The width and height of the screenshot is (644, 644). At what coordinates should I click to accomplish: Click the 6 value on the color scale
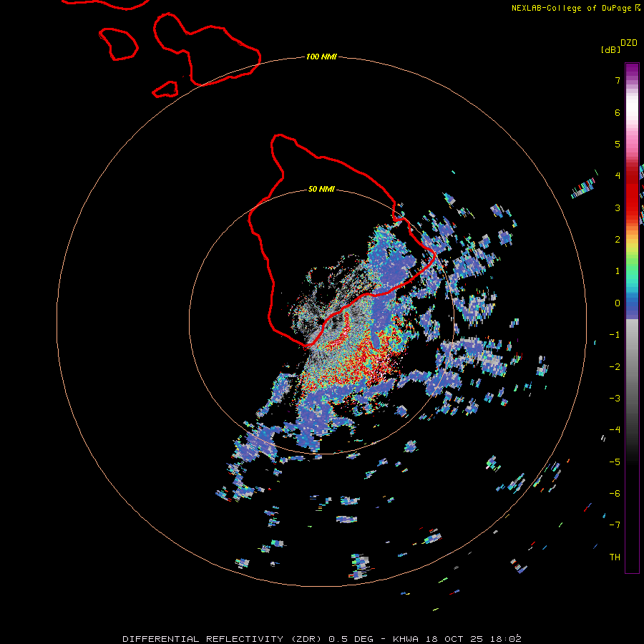[x=618, y=112]
